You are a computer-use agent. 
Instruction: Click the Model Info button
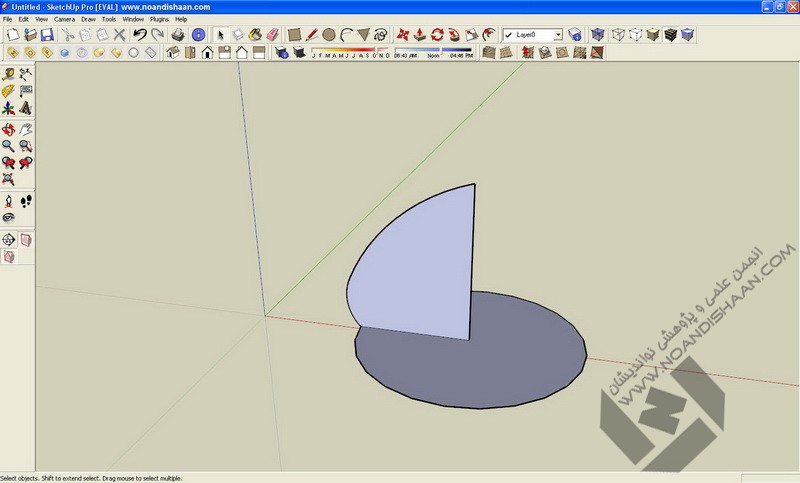tap(198, 34)
